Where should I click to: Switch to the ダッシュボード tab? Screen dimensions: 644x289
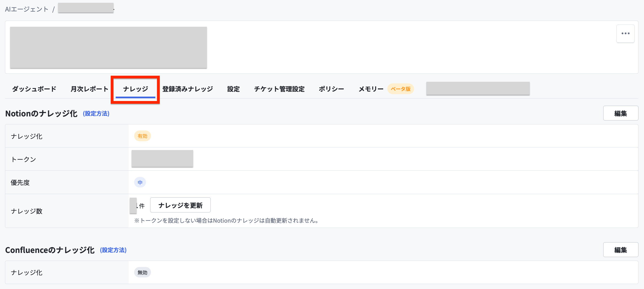[x=34, y=89]
